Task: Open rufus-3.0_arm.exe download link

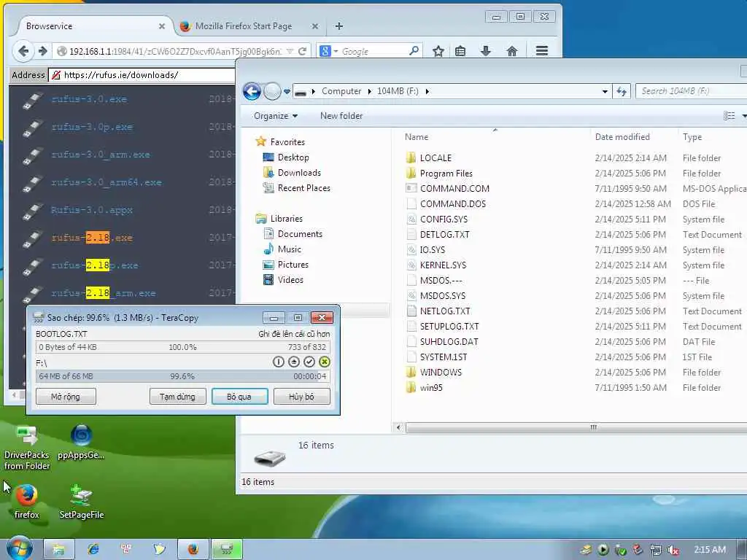Action: [x=101, y=155]
